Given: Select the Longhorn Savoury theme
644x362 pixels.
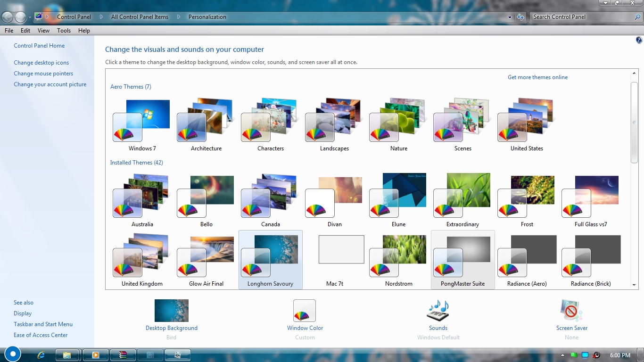Looking at the screenshot, I should (270, 260).
